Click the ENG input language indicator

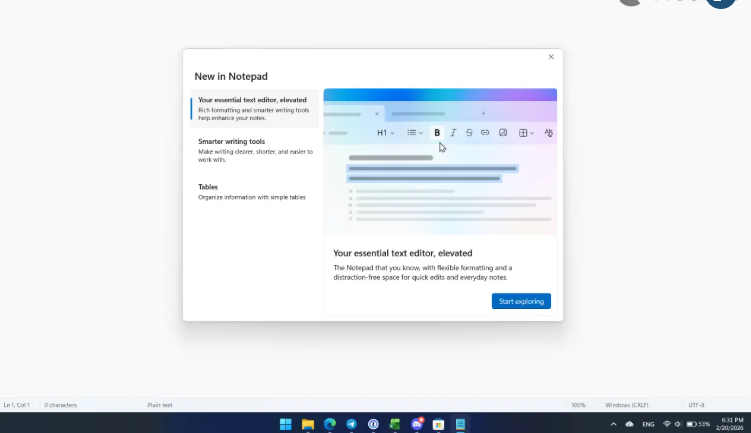click(x=648, y=424)
